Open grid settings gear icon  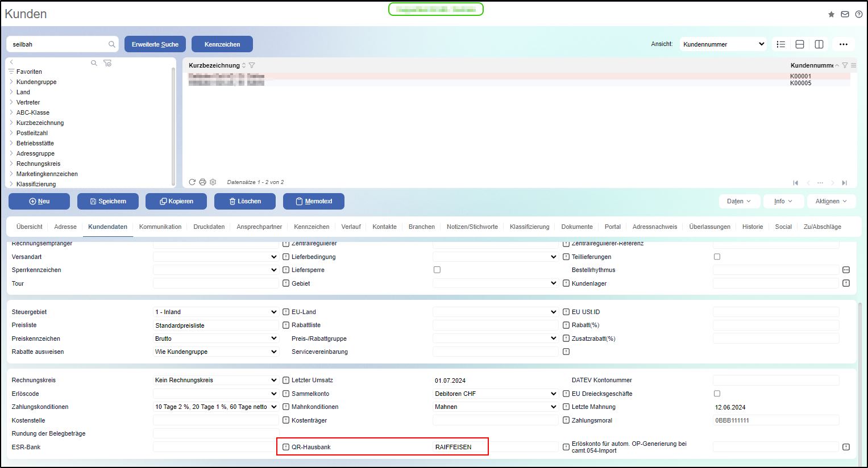[213, 182]
